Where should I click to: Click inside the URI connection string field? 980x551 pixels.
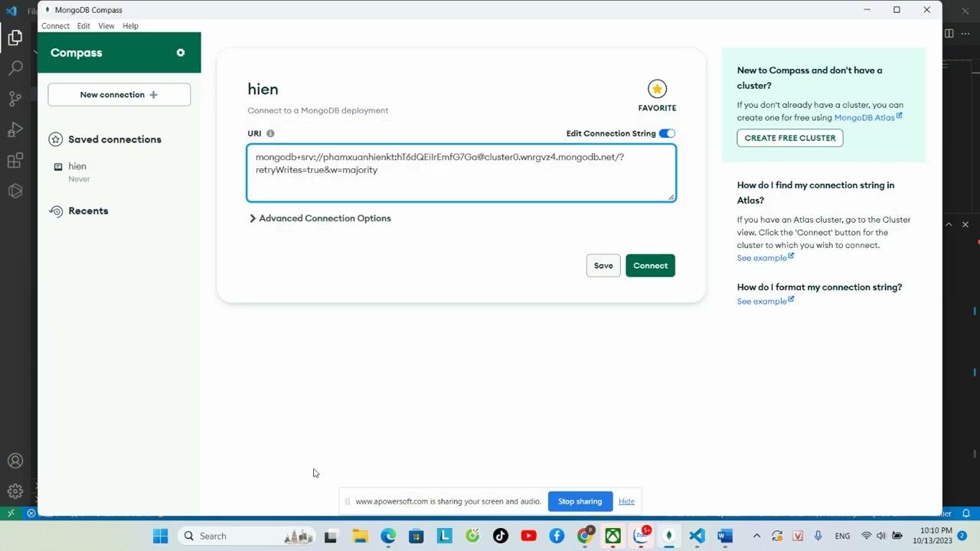[461, 173]
